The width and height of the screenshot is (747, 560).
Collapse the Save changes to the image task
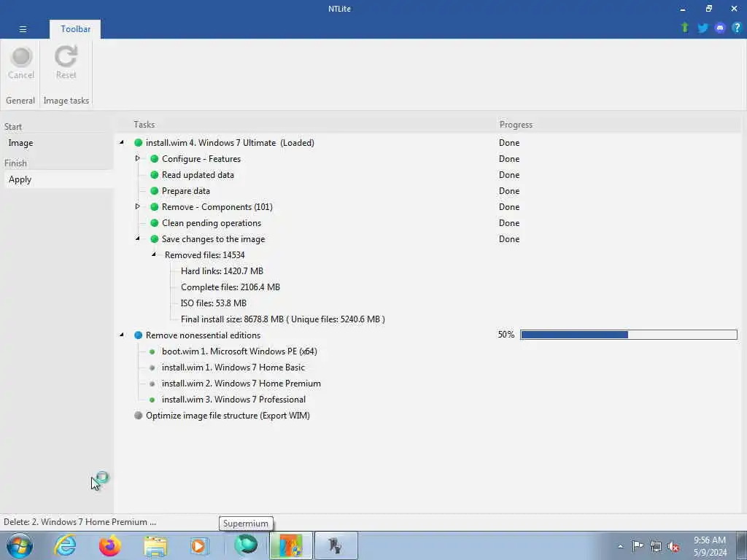pyautogui.click(x=138, y=238)
